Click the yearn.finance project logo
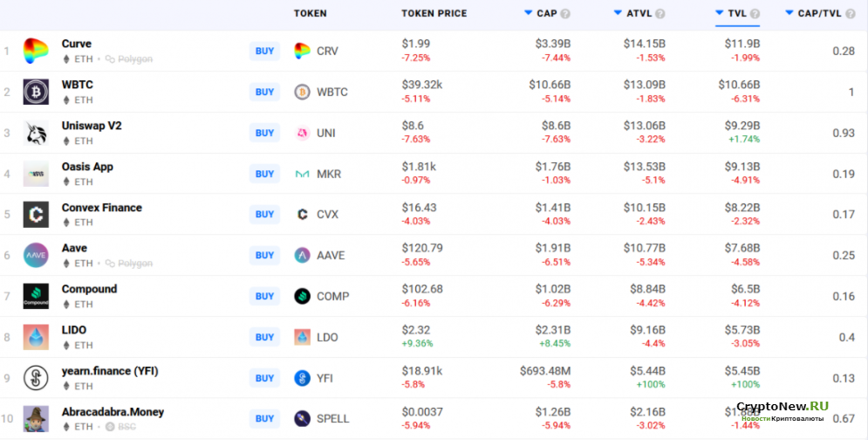Screen dimensions: 868x440 [36, 379]
